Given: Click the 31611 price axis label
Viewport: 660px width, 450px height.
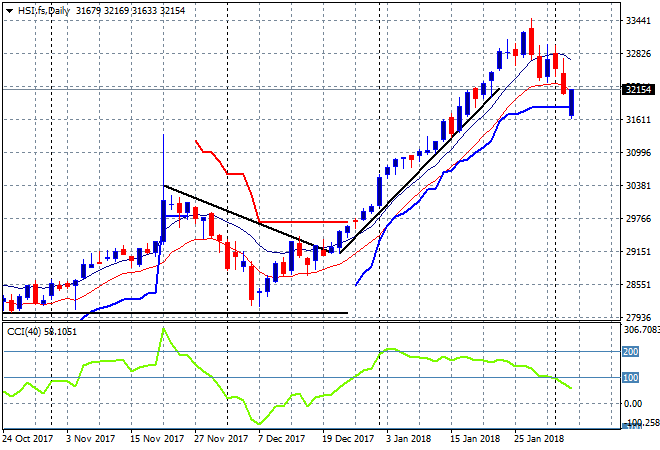Looking at the screenshot, I should 638,120.
